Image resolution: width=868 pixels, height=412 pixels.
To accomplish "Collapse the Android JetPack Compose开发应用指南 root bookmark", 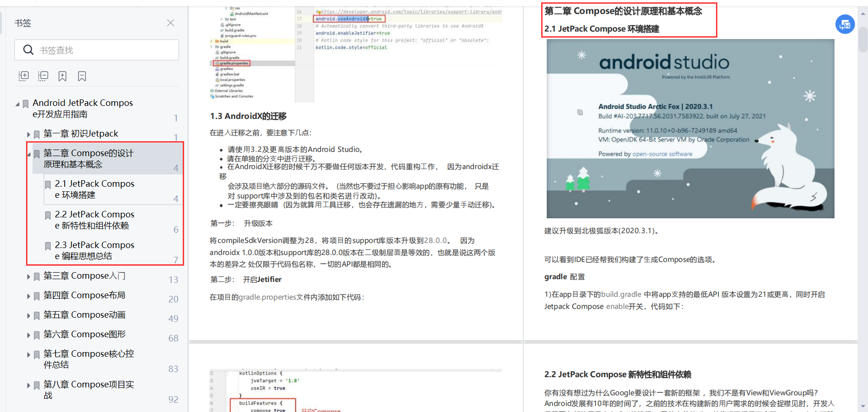I will [x=18, y=104].
